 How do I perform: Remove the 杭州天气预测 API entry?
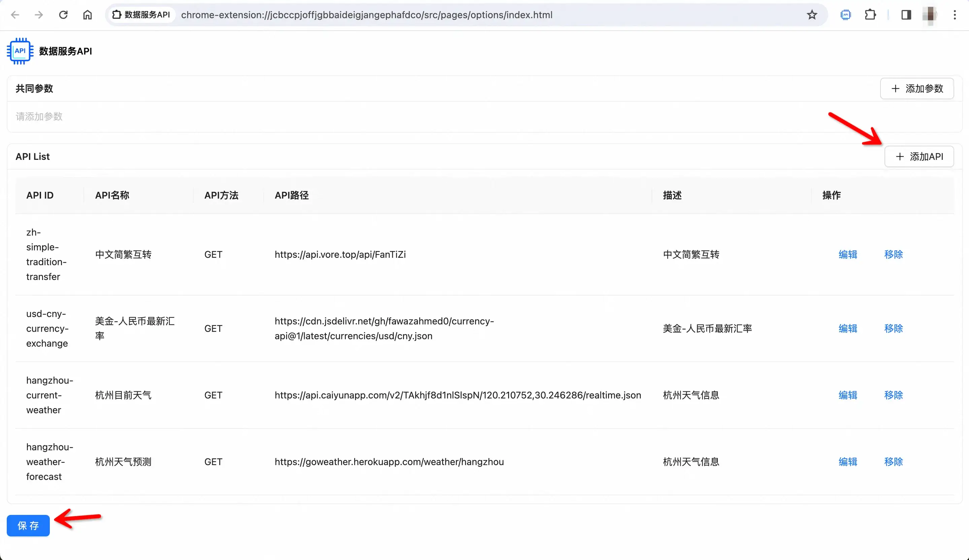893,462
